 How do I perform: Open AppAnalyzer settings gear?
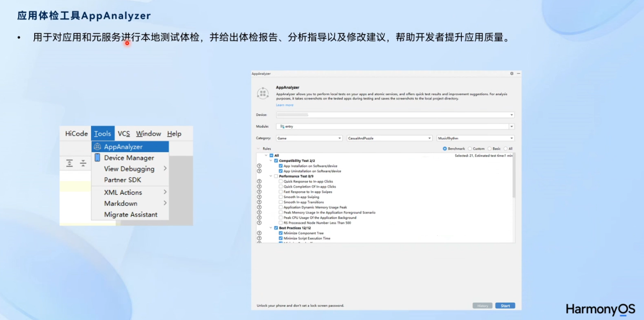[511, 74]
